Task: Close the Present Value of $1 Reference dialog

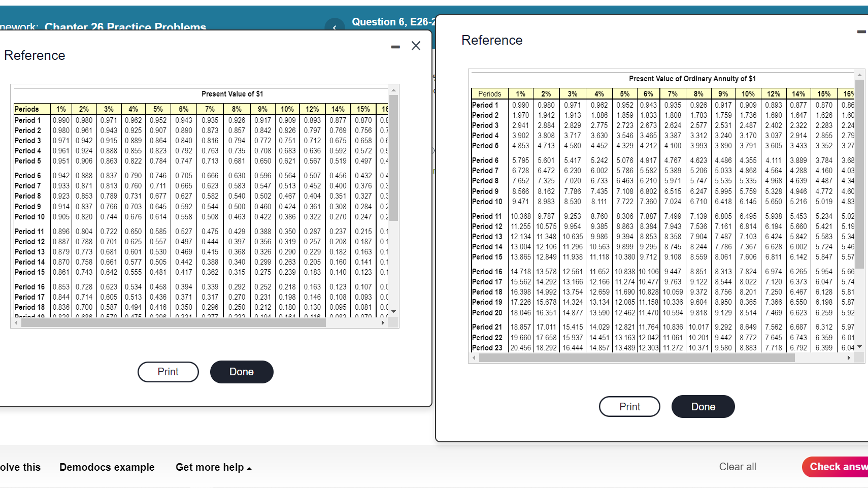Action: coord(416,46)
